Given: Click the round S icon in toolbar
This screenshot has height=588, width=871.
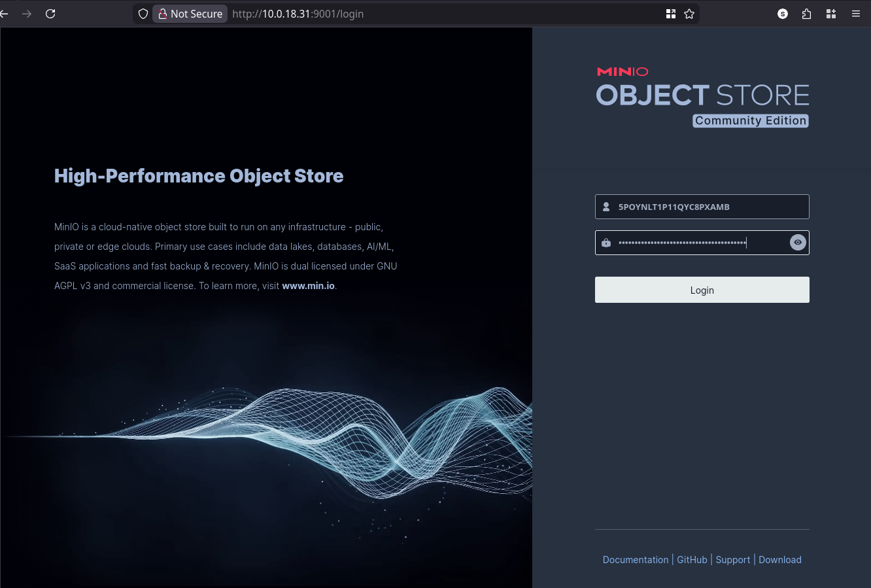Looking at the screenshot, I should point(783,14).
